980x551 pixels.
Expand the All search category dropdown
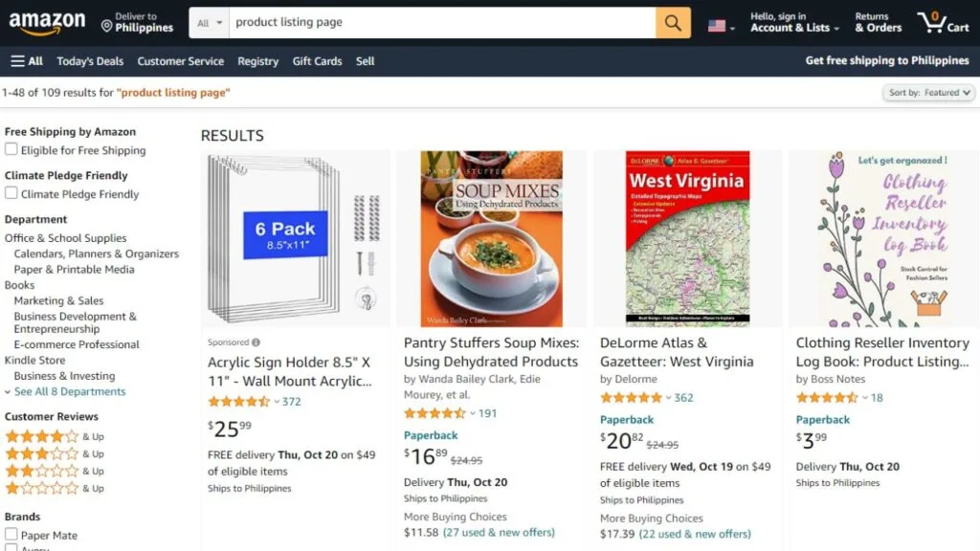point(209,21)
